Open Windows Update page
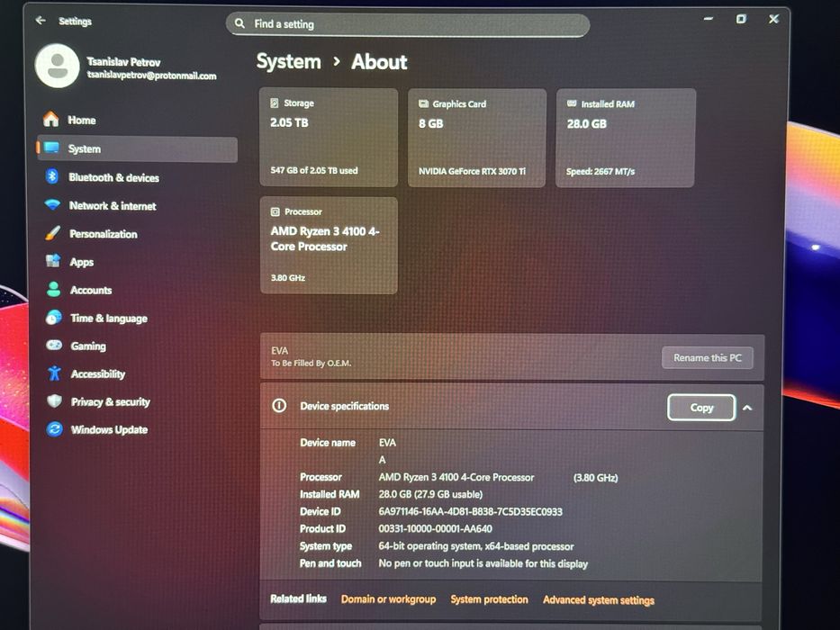Viewport: 840px width, 630px height. coord(137,429)
